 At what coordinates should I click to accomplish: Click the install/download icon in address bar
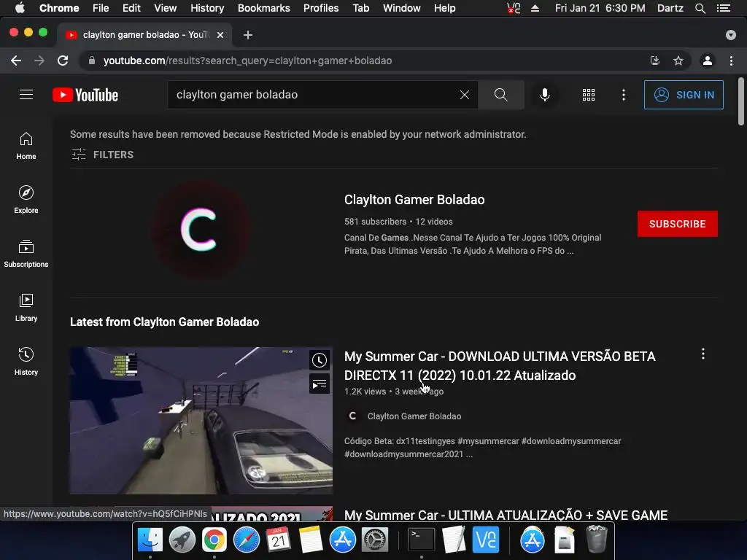tap(655, 61)
